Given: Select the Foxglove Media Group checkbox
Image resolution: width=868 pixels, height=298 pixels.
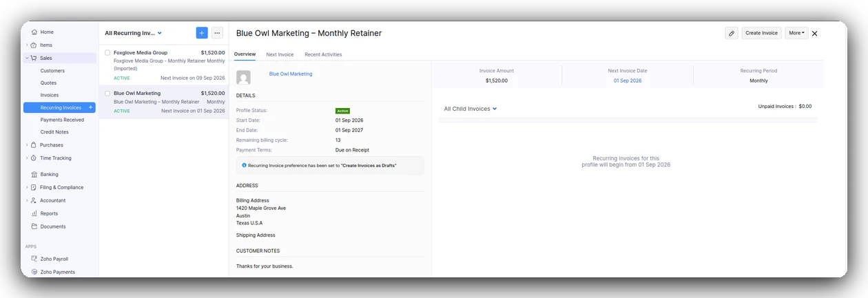Looking at the screenshot, I should [x=107, y=53].
